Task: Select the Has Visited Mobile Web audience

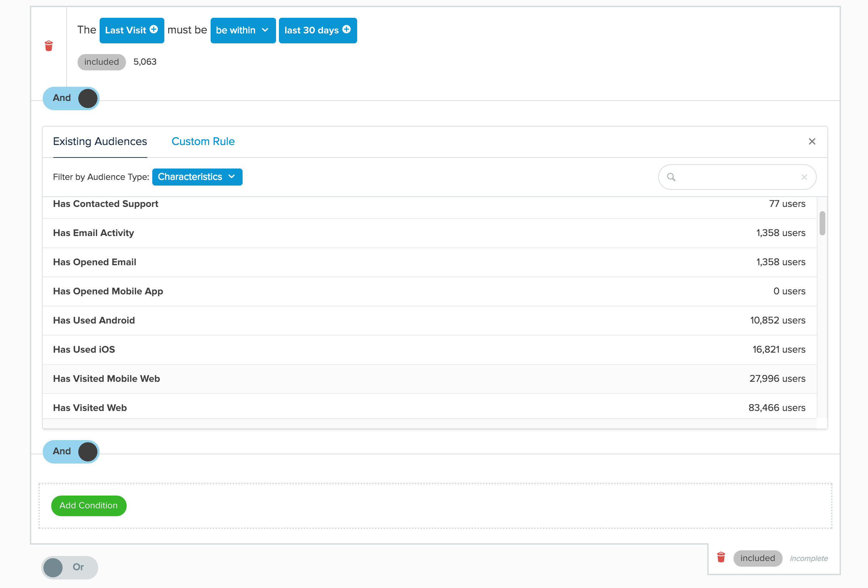Action: 429,379
